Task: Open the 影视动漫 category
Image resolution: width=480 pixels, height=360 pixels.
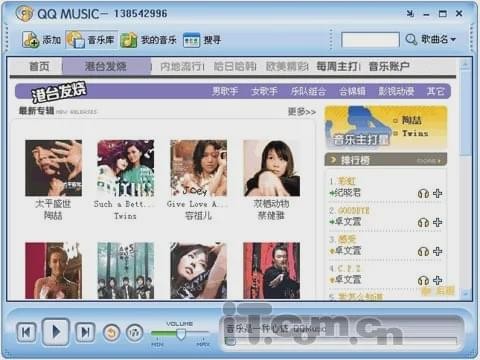Action: [396, 91]
